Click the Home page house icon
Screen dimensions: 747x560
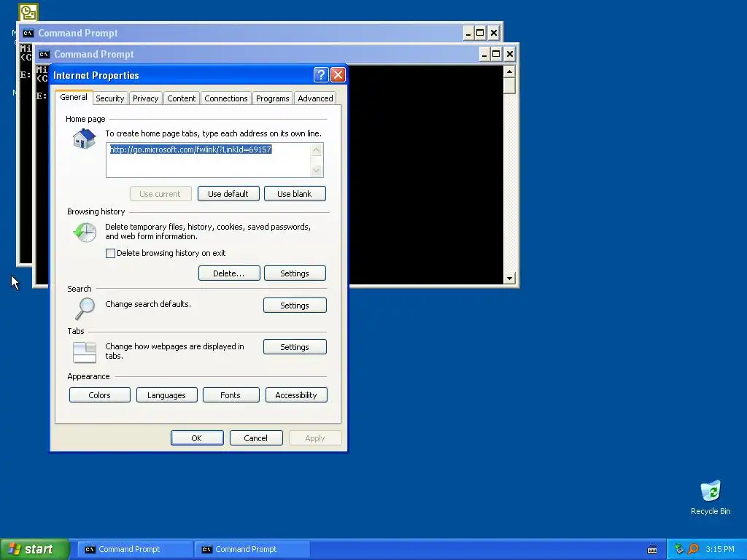click(x=85, y=139)
